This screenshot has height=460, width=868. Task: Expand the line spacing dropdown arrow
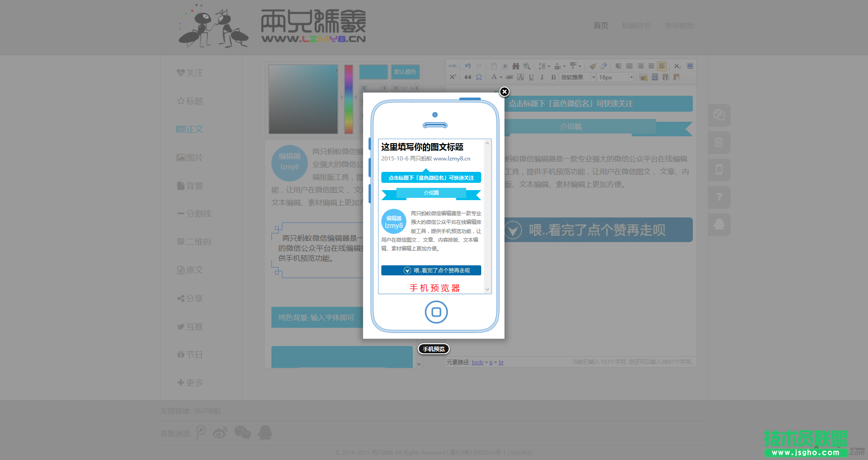click(x=549, y=66)
